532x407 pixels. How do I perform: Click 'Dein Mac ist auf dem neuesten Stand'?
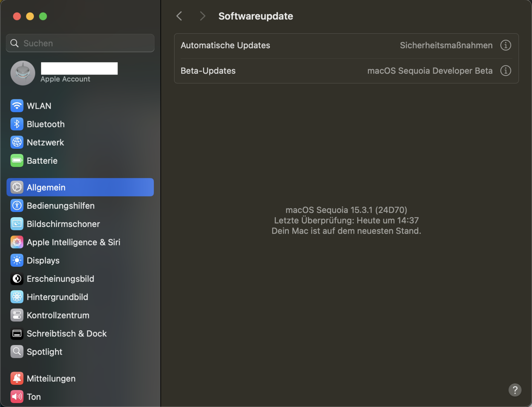pyautogui.click(x=346, y=231)
